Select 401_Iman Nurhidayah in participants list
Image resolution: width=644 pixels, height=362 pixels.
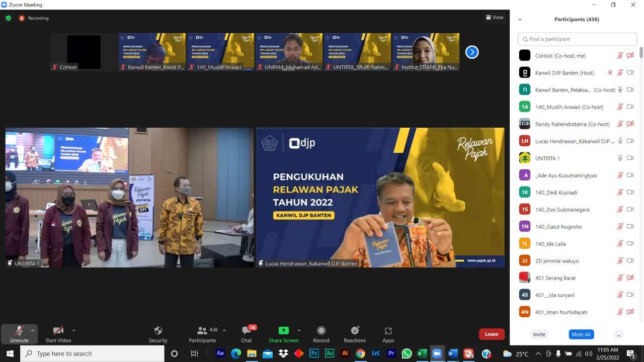click(x=577, y=312)
